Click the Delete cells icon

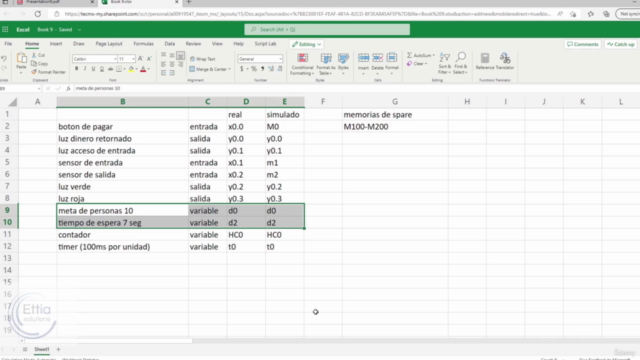tap(378, 58)
